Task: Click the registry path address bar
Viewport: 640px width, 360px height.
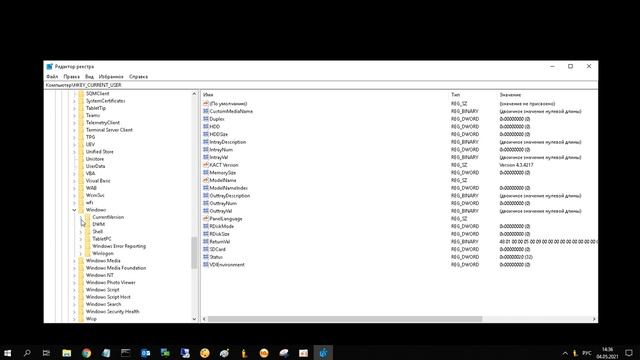Action: click(x=320, y=85)
